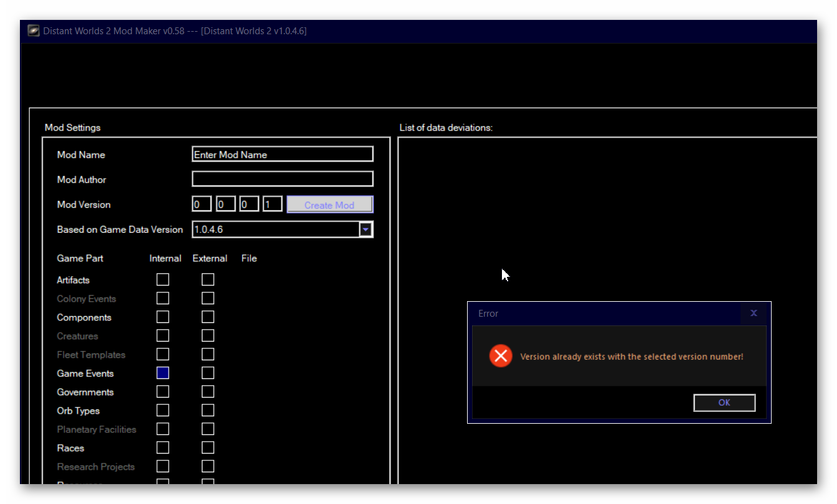Click the Game Events label
The width and height of the screenshot is (837, 504).
tap(85, 373)
